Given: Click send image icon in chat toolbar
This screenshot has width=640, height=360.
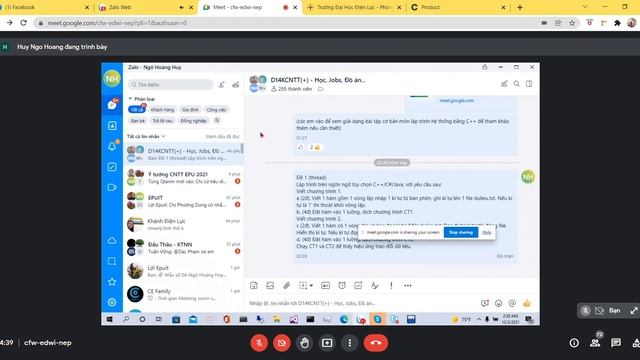Looking at the screenshot, I should click(270, 286).
